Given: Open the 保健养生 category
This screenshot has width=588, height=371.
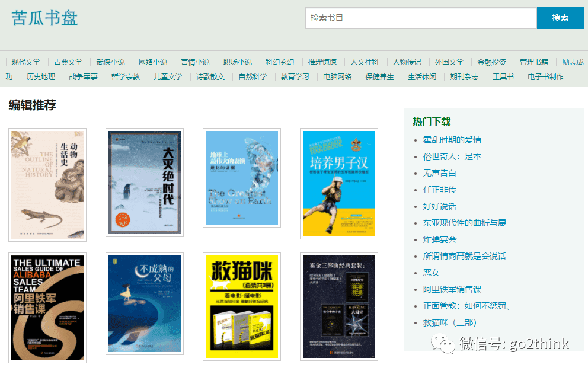Looking at the screenshot, I should [x=380, y=77].
